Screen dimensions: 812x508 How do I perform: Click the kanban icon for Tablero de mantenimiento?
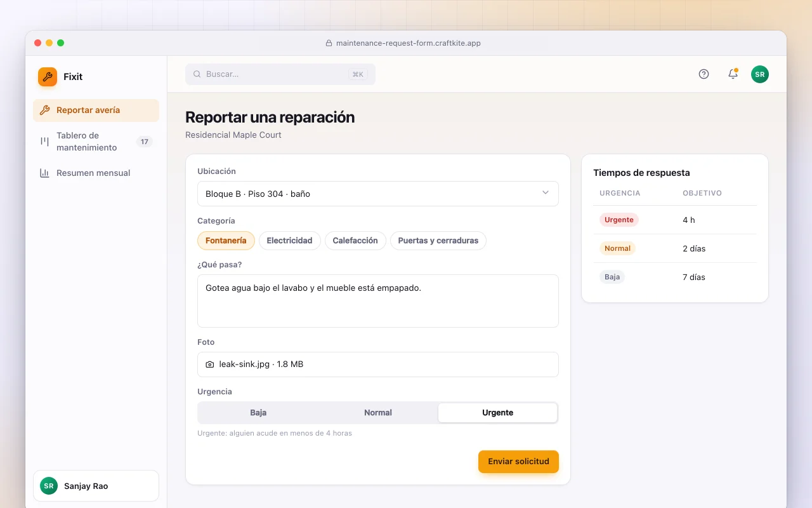click(x=44, y=142)
